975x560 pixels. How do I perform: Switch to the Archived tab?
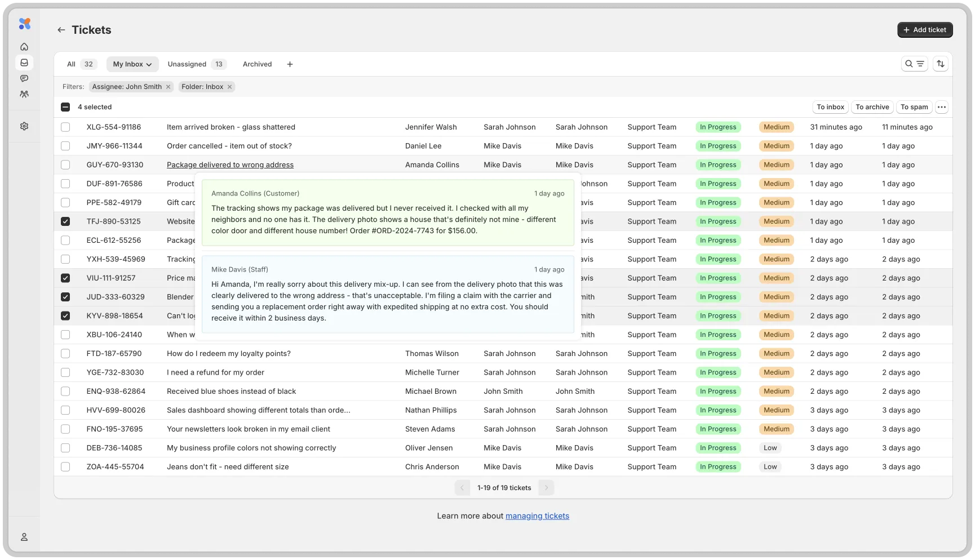(257, 64)
